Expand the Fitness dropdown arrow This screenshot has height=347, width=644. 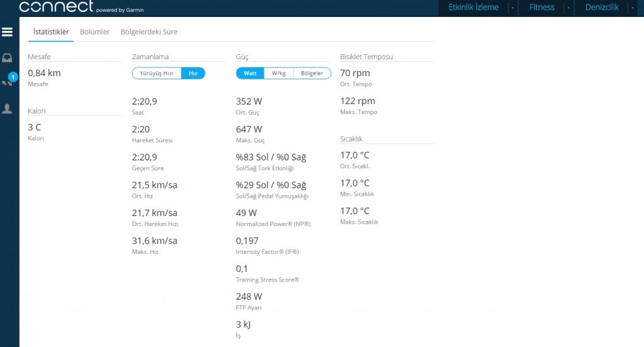(x=568, y=8)
